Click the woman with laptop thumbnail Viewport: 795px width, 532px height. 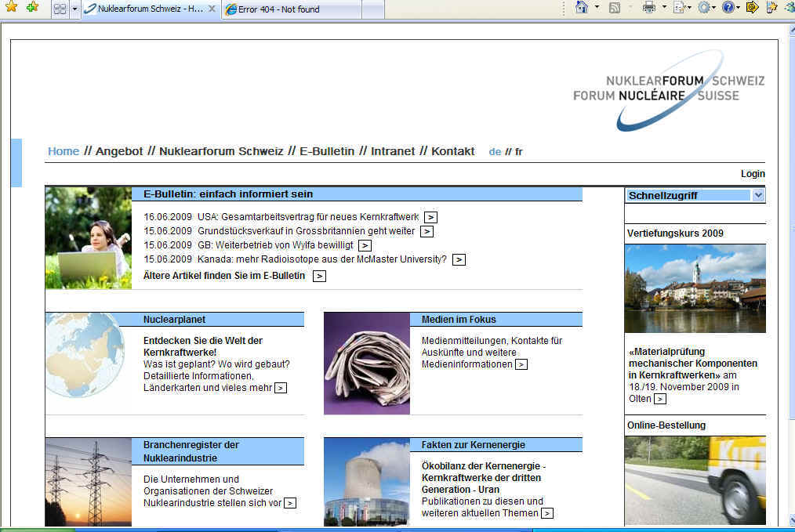[x=89, y=238]
